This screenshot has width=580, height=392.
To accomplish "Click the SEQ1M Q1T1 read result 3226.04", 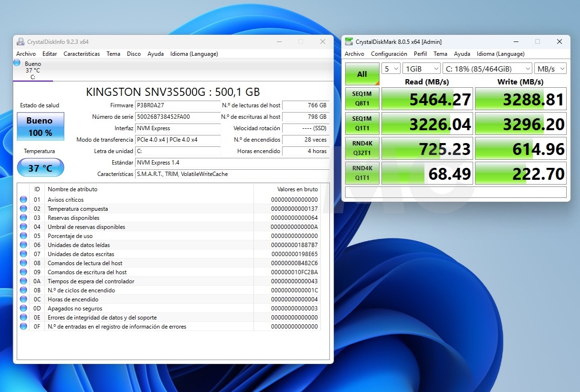I will click(x=427, y=124).
